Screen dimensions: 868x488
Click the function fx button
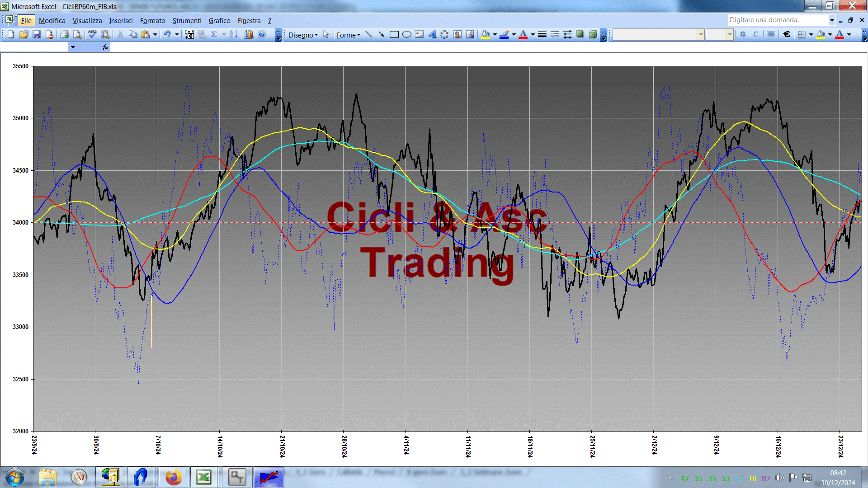click(x=105, y=47)
